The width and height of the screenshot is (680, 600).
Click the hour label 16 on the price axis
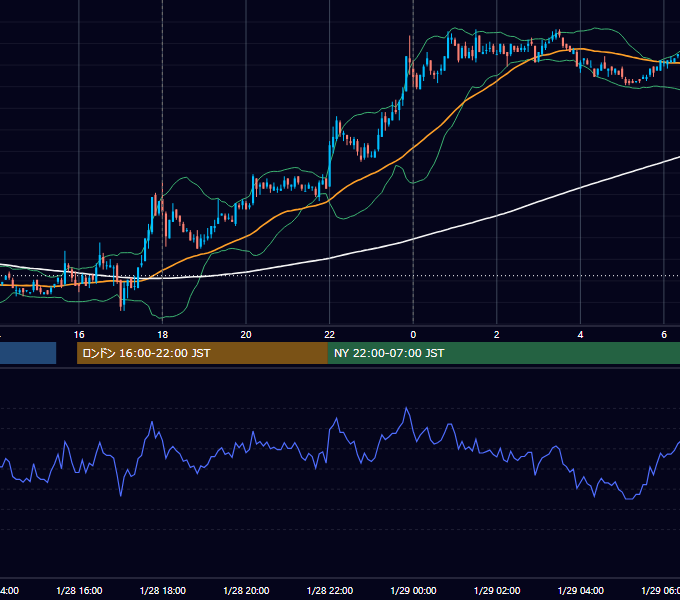tap(79, 335)
